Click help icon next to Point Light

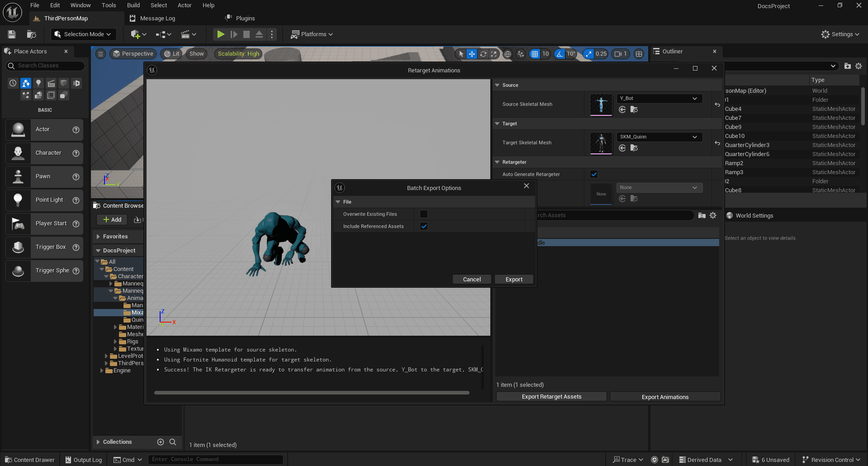pos(76,200)
